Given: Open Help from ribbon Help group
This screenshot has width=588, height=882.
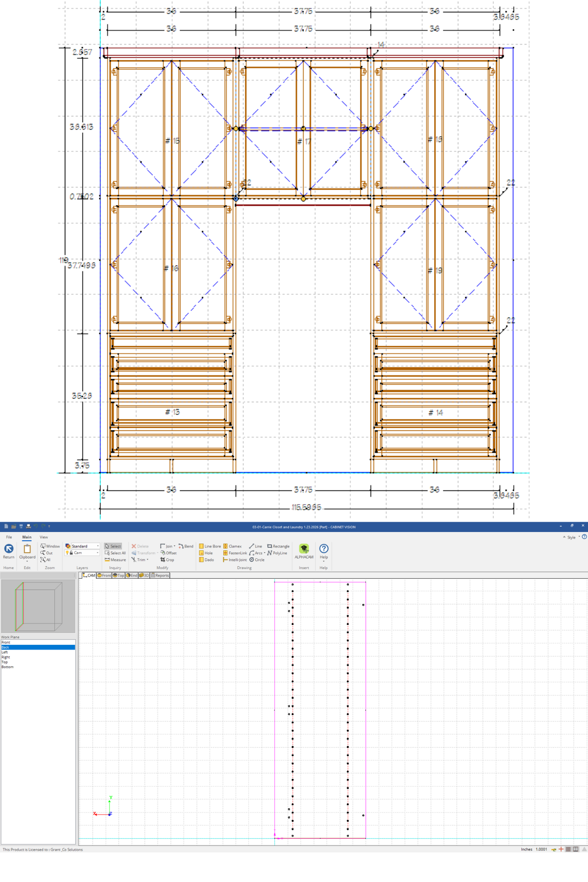Looking at the screenshot, I should tap(324, 551).
